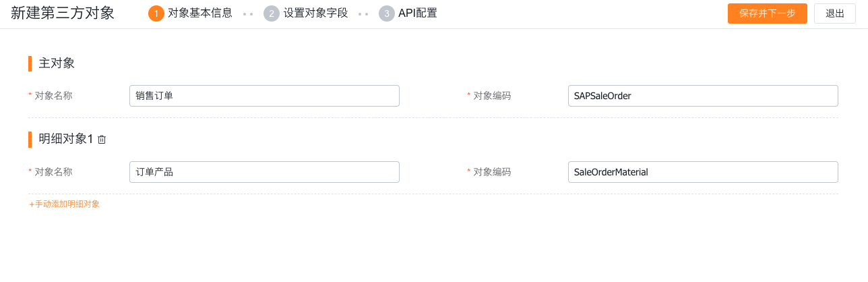
Task: Click 新建第三方对象 page title
Action: pyautogui.click(x=63, y=13)
